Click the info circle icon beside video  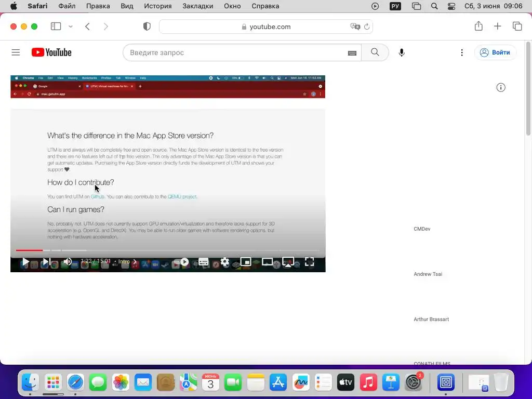(501, 87)
